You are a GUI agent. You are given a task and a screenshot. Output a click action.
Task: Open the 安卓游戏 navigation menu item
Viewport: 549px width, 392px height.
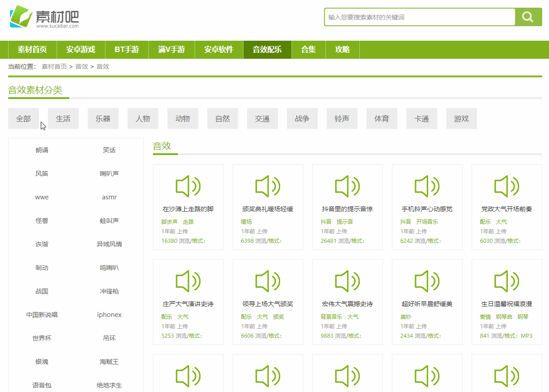pos(81,50)
